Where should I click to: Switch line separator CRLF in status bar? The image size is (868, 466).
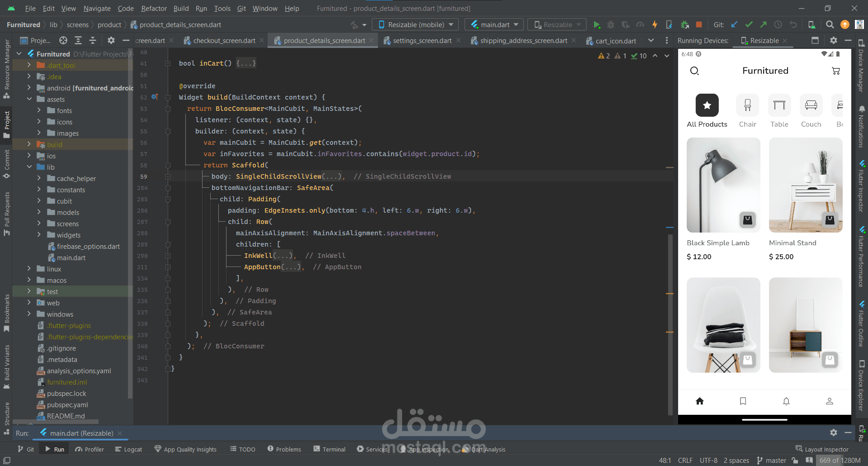(685, 461)
